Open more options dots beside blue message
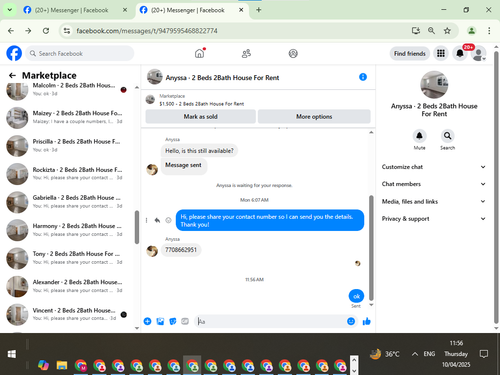 tap(146, 220)
